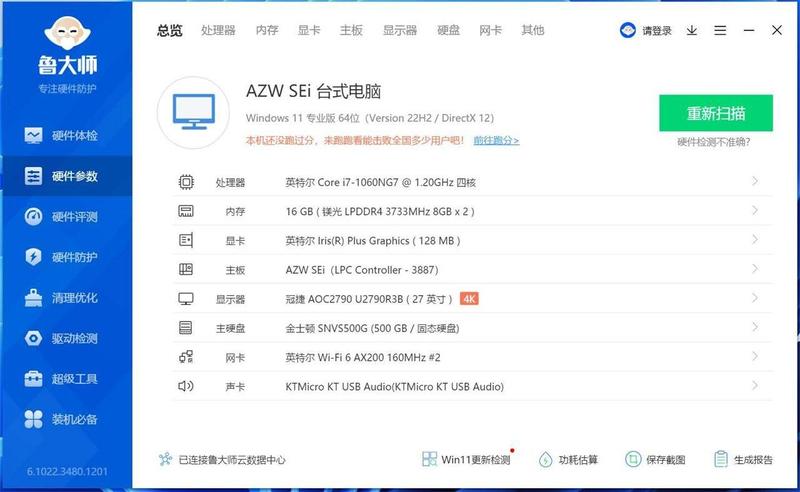Click the 16 GB LPDDR4 memory text

380,212
